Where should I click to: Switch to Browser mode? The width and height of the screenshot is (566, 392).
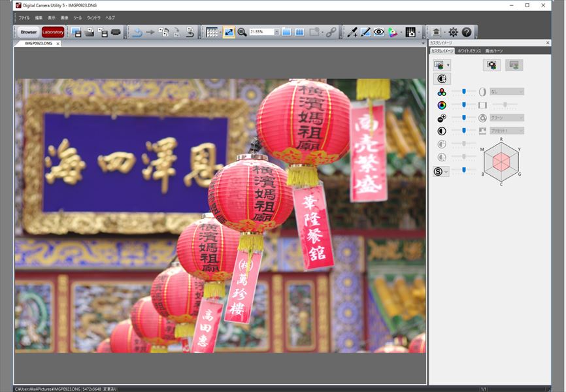(28, 32)
